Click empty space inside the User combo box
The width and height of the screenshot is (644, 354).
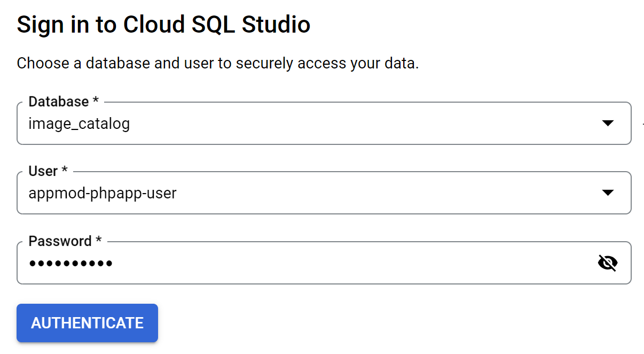click(x=374, y=193)
